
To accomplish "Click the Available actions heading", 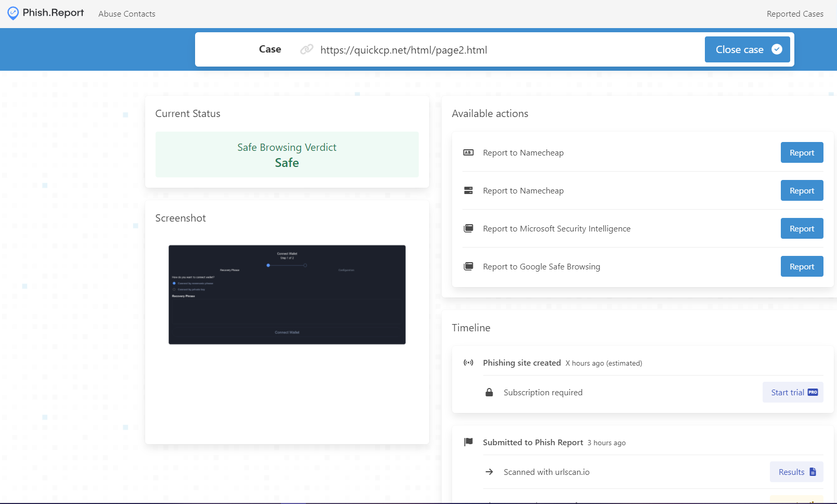I will (490, 113).
